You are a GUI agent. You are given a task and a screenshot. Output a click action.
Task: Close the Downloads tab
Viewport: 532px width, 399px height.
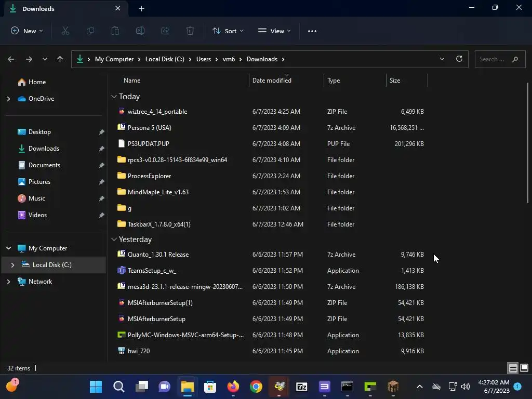118,8
